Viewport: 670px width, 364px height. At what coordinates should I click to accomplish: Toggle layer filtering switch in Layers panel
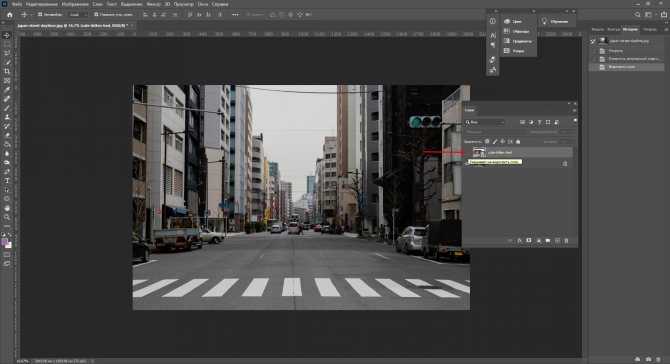[575, 121]
